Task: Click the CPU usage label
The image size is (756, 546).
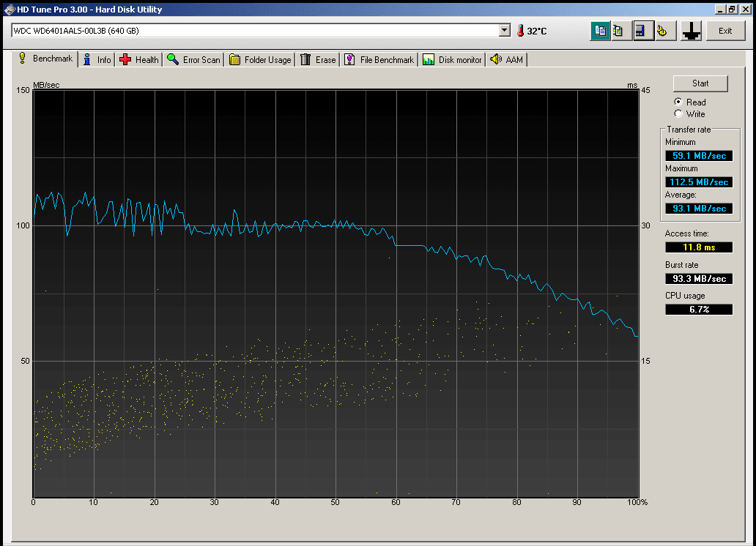Action: [x=685, y=296]
